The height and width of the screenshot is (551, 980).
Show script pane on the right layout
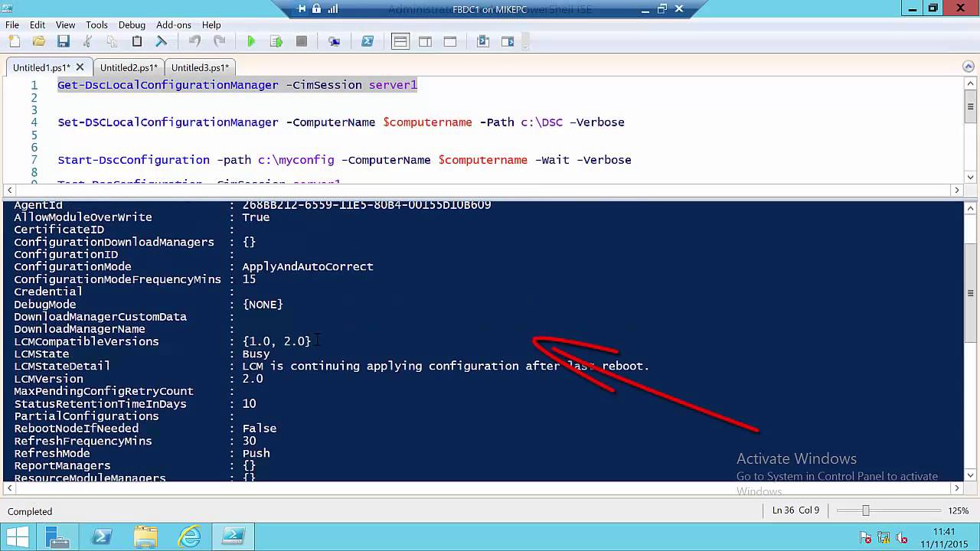click(x=425, y=41)
